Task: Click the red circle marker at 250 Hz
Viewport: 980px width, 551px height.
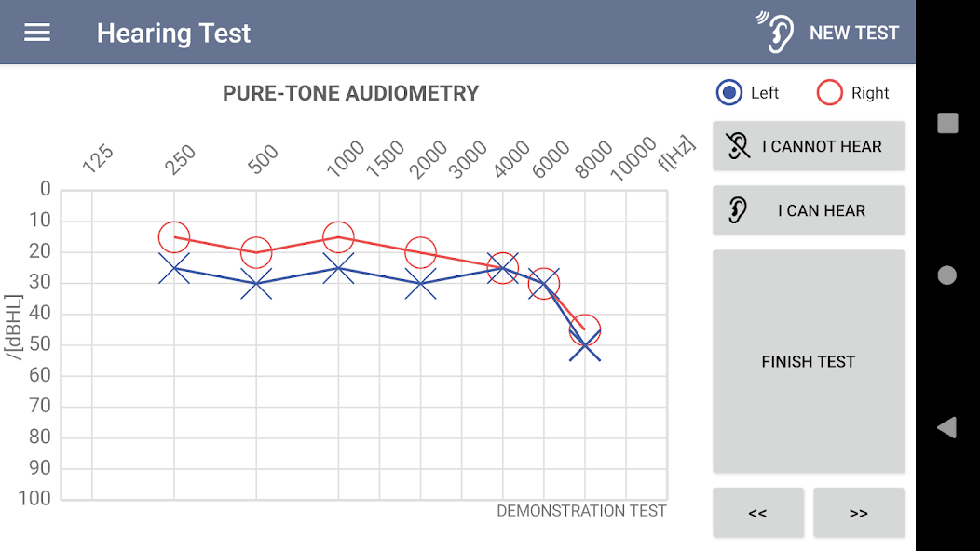Action: (174, 237)
